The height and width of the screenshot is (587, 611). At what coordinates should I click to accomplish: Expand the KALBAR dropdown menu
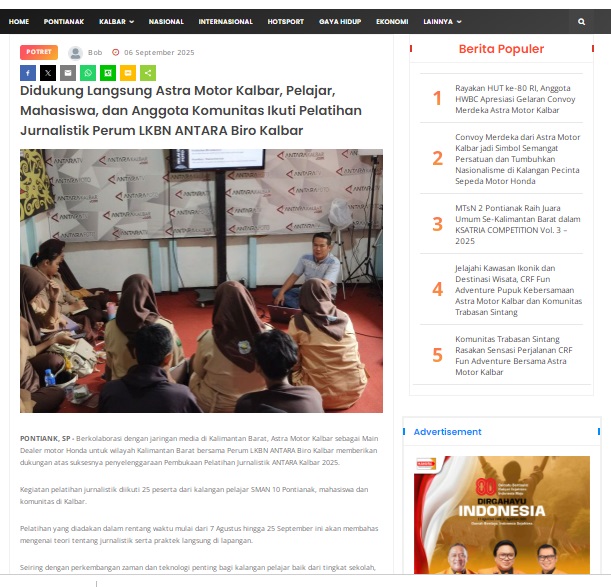point(116,22)
